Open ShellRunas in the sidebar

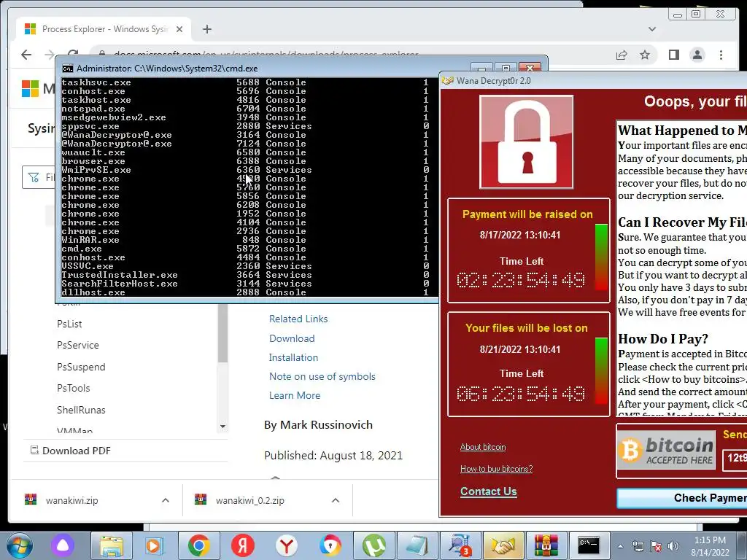tap(81, 410)
